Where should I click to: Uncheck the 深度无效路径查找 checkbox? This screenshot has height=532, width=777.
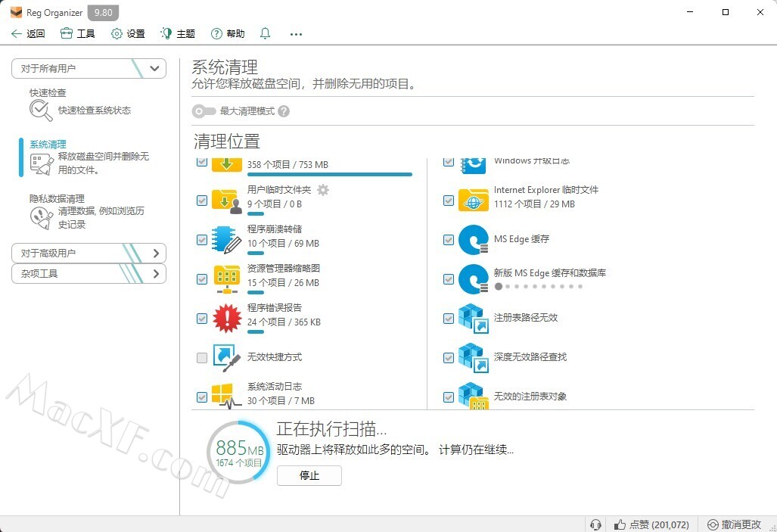(x=449, y=357)
